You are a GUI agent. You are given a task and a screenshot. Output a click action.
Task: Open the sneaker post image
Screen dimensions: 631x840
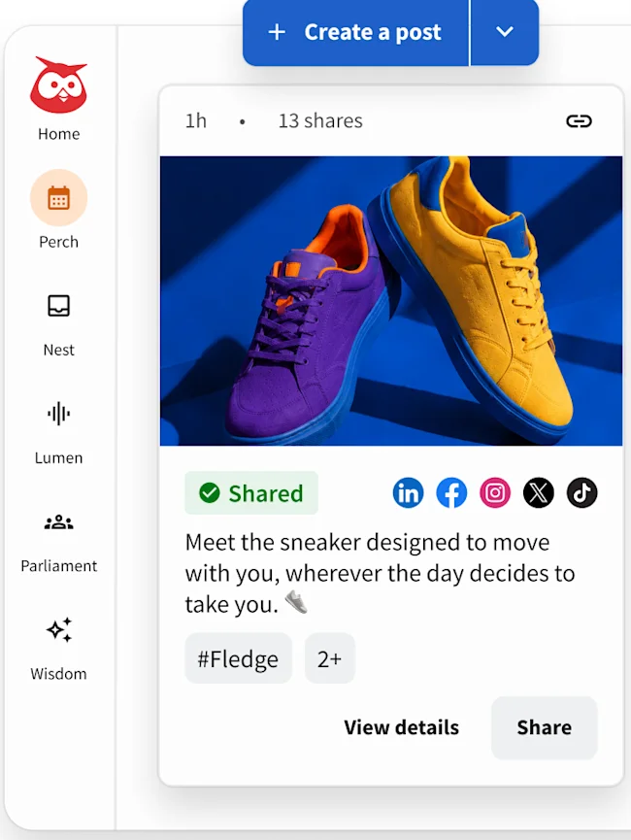[x=391, y=300]
